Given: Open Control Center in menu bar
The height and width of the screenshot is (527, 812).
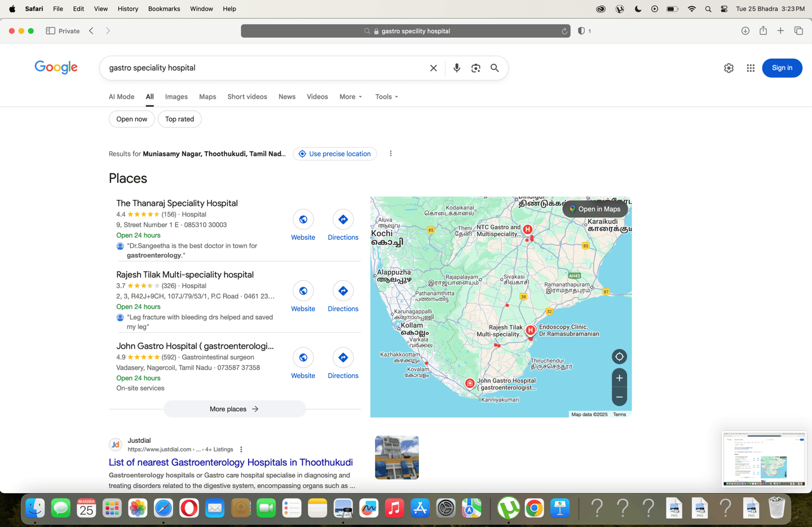Looking at the screenshot, I should 724,9.
